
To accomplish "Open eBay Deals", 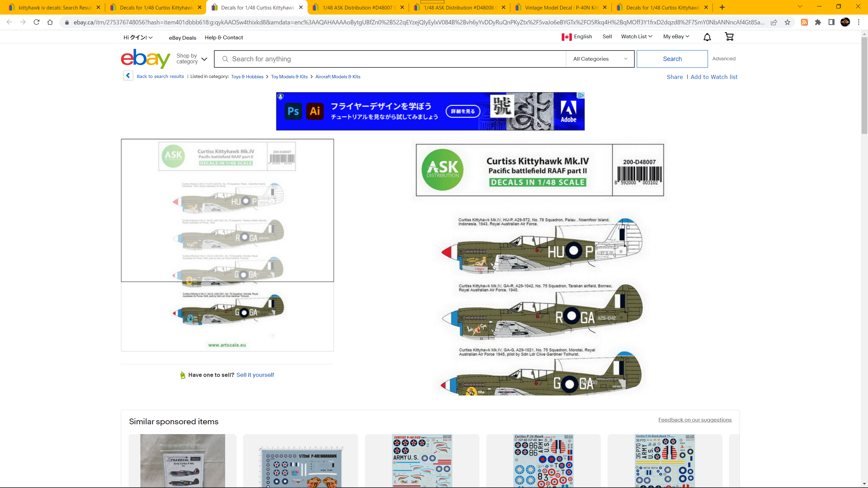I will click(x=182, y=38).
